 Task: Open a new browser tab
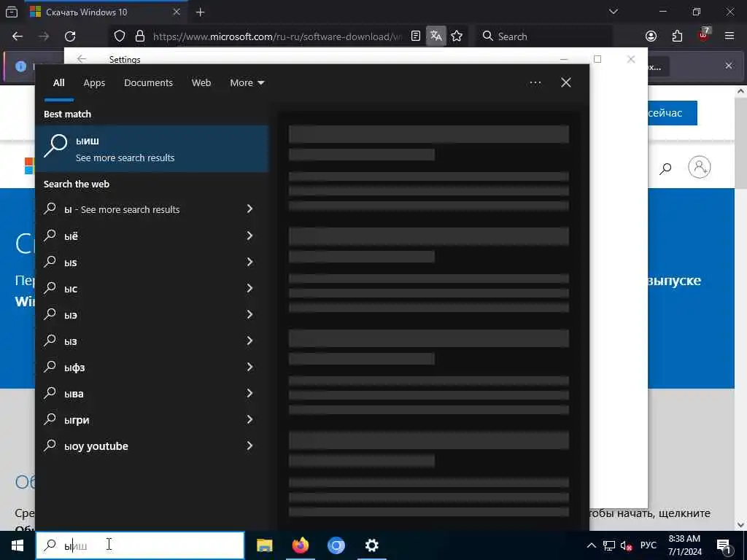pyautogui.click(x=200, y=12)
